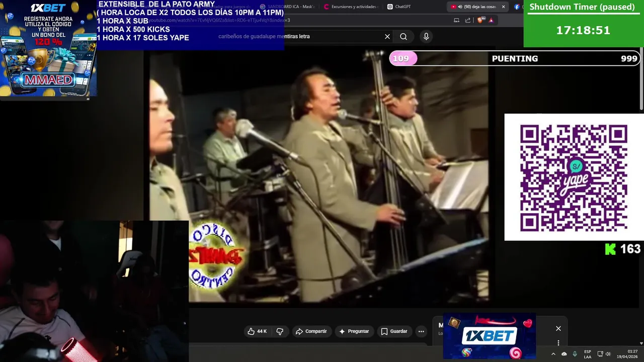The image size is (644, 362).
Task: Click the green Kick K logo
Action: pos(610,249)
